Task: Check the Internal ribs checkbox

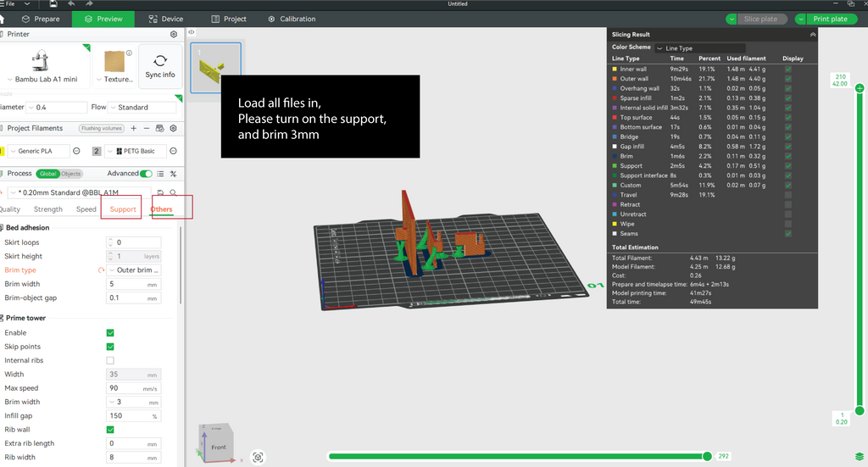Action: (x=110, y=360)
